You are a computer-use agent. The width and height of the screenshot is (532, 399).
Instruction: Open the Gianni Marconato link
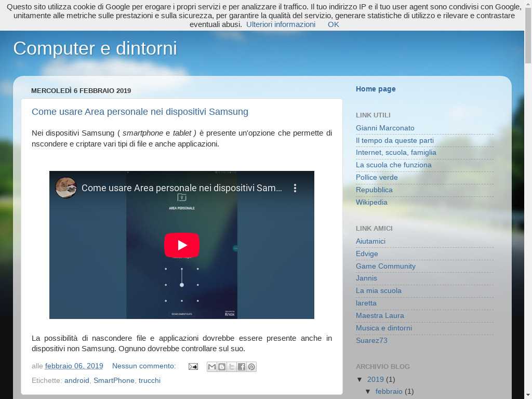point(385,128)
